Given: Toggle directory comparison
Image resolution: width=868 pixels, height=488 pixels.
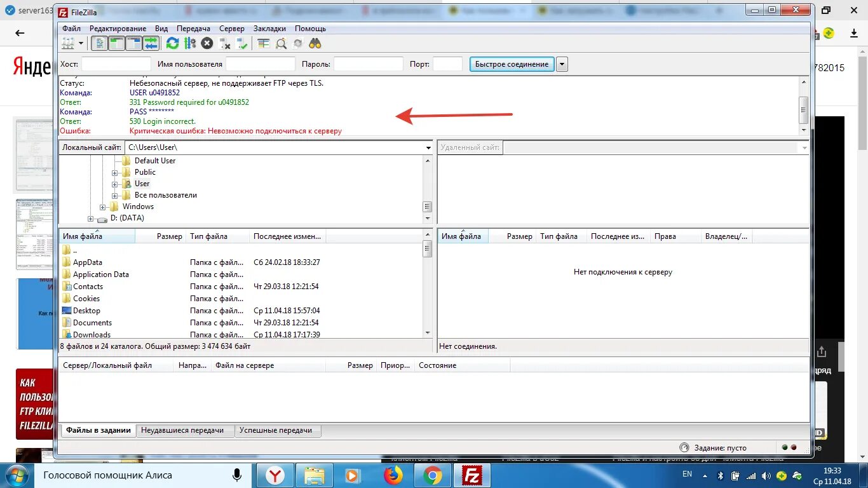Looking at the screenshot, I should (281, 43).
